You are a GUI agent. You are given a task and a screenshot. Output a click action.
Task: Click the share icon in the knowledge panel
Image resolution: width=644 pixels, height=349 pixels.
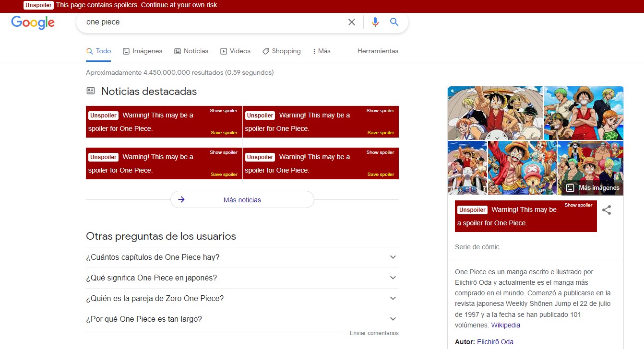(607, 210)
